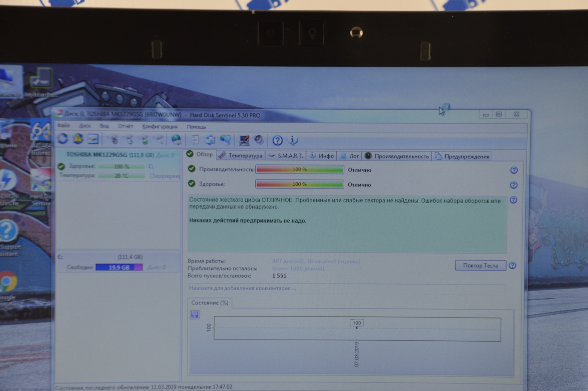This screenshot has width=588, height=391.
Task: Click Производительность 100 % bar
Action: [300, 169]
